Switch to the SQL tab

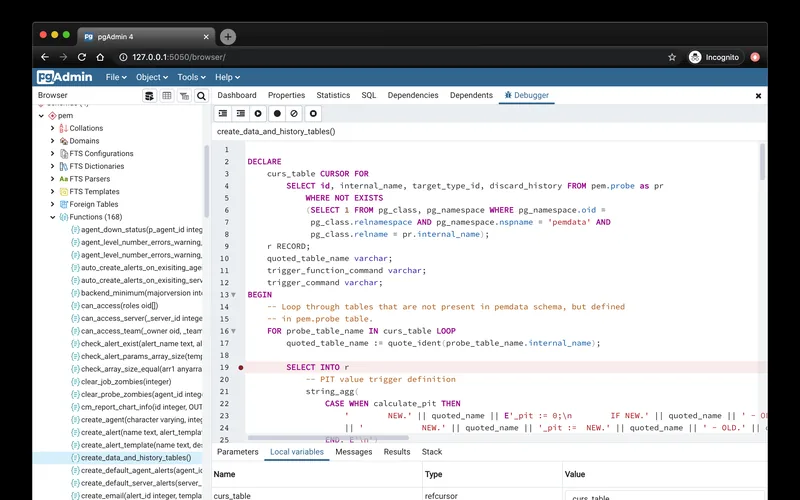[x=368, y=95]
